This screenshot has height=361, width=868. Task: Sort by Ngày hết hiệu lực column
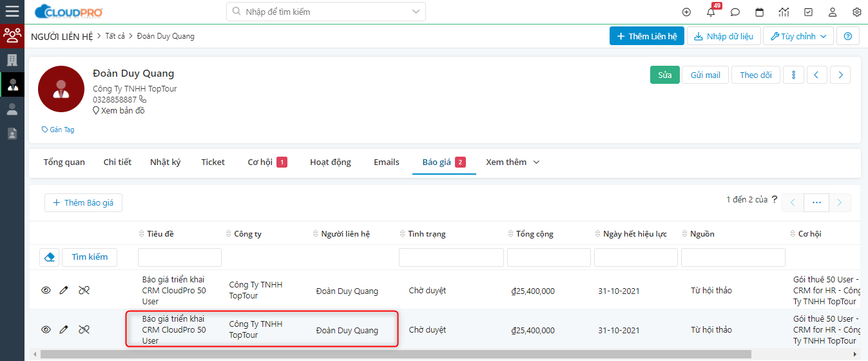tap(630, 233)
